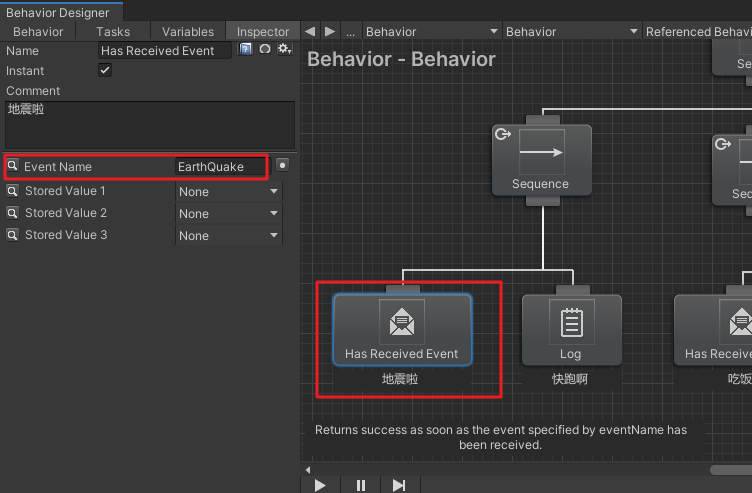Image resolution: width=752 pixels, height=493 pixels.
Task: Switch to the Behavior tab
Action: [x=38, y=32]
